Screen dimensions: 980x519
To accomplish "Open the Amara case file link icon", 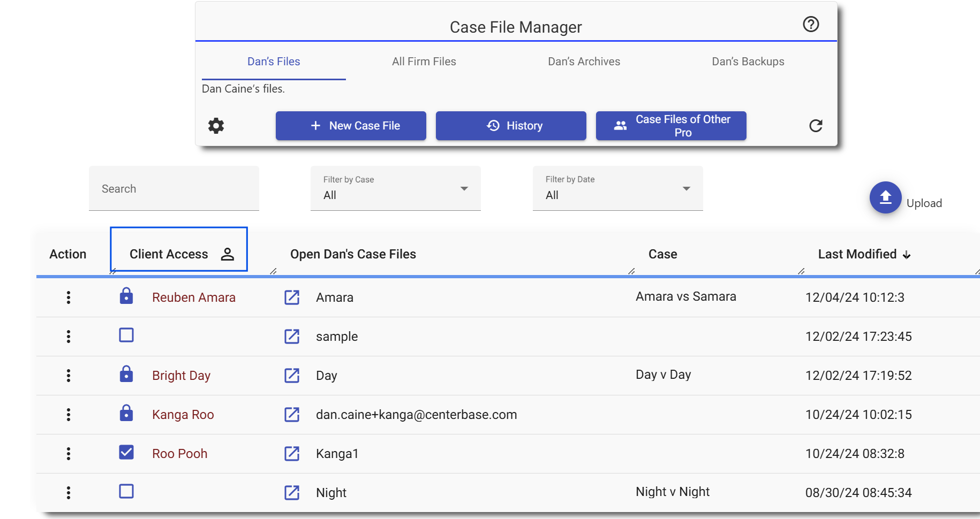I will click(x=292, y=297).
